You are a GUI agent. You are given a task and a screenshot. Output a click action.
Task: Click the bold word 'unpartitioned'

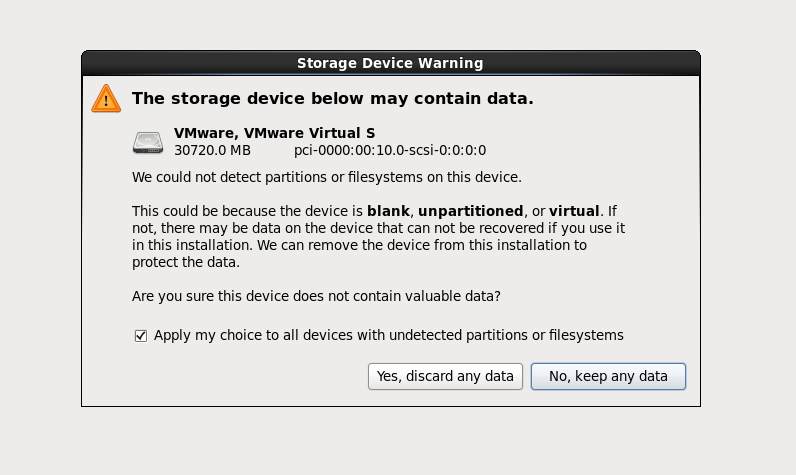click(470, 212)
